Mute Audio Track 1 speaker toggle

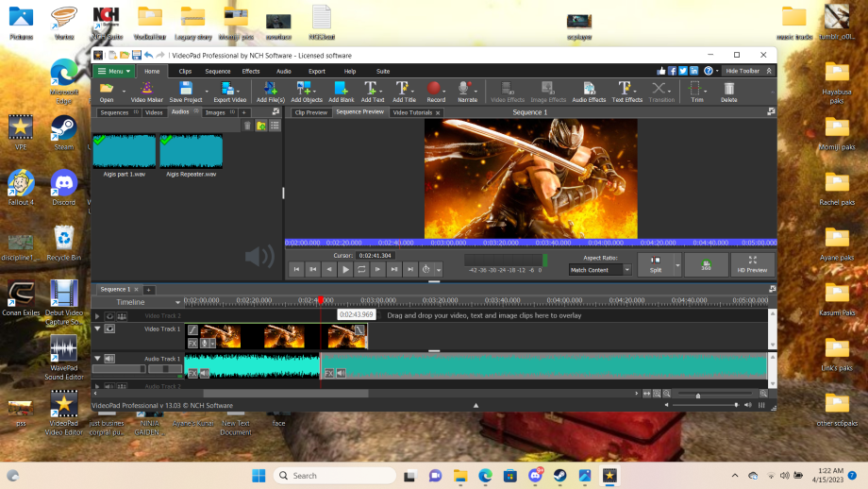tap(109, 359)
